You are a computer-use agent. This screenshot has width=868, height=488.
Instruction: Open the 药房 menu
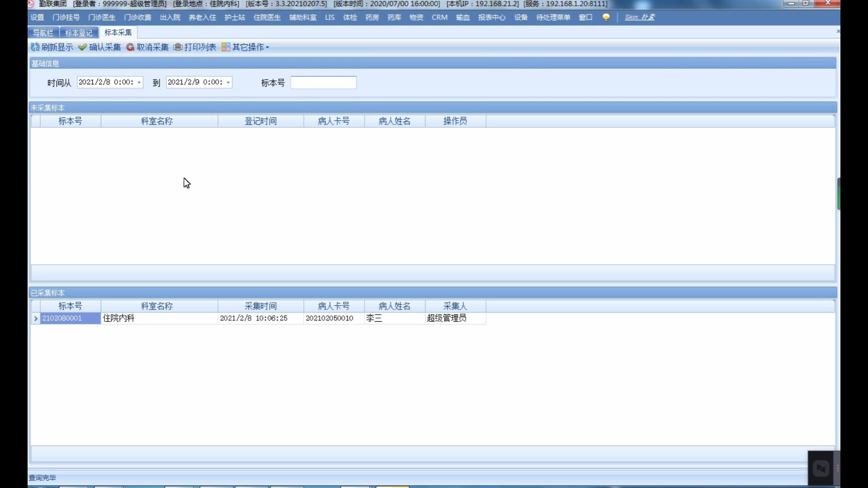click(372, 17)
